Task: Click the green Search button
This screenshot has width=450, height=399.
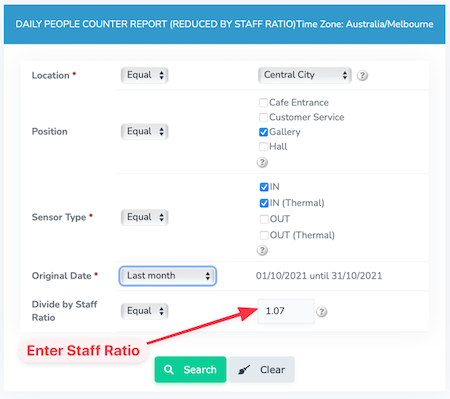Action: (x=190, y=369)
